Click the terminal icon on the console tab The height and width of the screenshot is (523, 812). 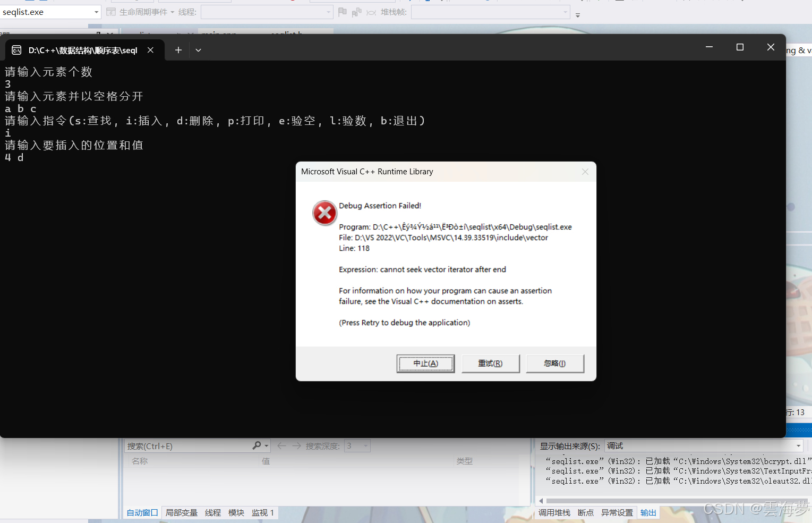click(x=16, y=49)
